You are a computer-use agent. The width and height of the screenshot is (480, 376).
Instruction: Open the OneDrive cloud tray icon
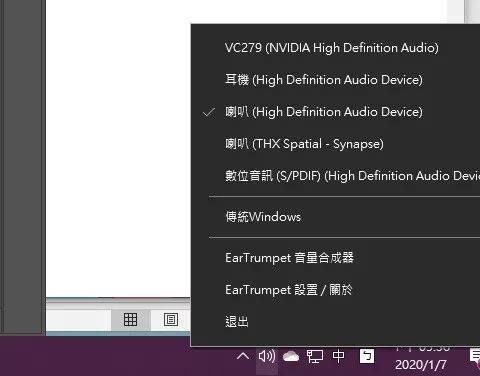click(x=291, y=357)
